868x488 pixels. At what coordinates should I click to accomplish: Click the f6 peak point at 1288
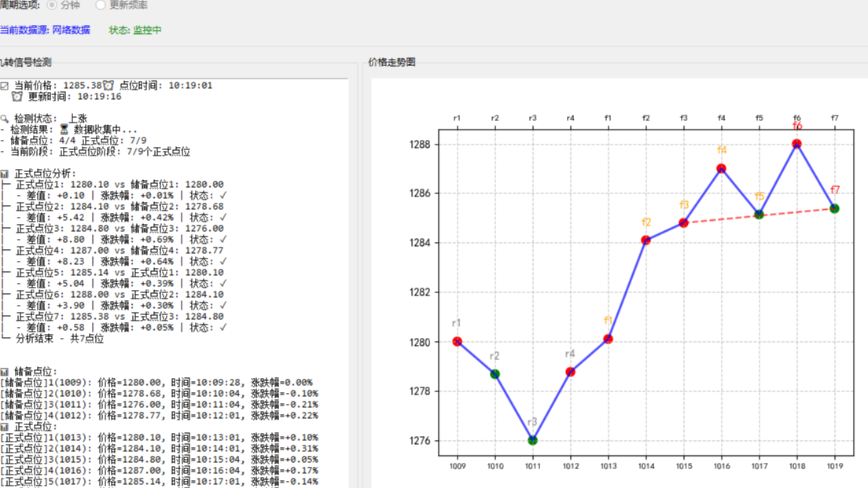pos(796,144)
